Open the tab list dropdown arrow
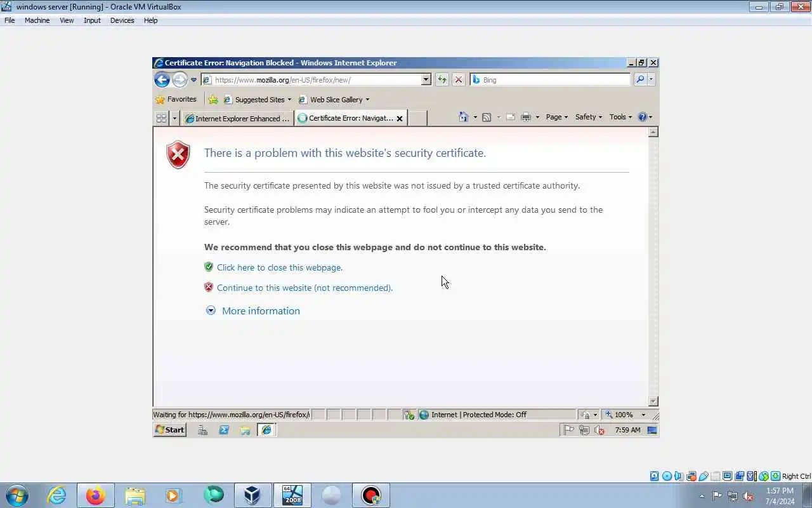The width and height of the screenshot is (812, 508). coord(174,118)
